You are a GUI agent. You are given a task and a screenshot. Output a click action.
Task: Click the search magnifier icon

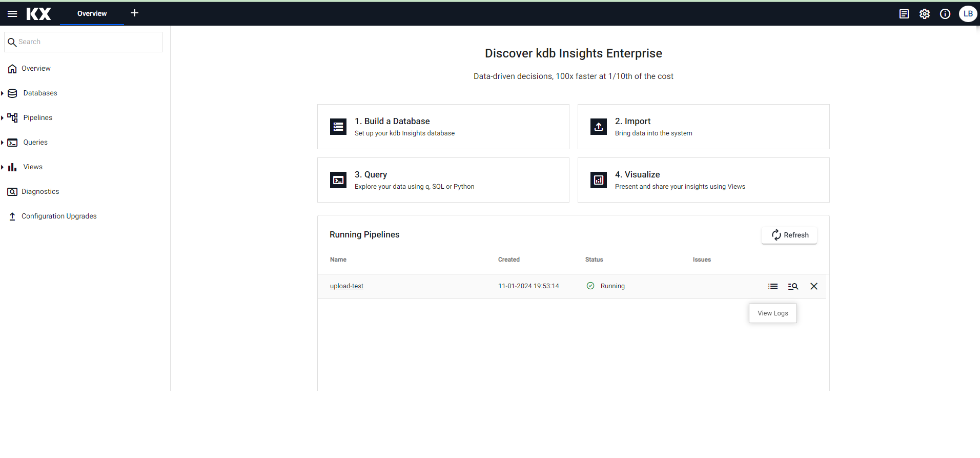click(12, 42)
